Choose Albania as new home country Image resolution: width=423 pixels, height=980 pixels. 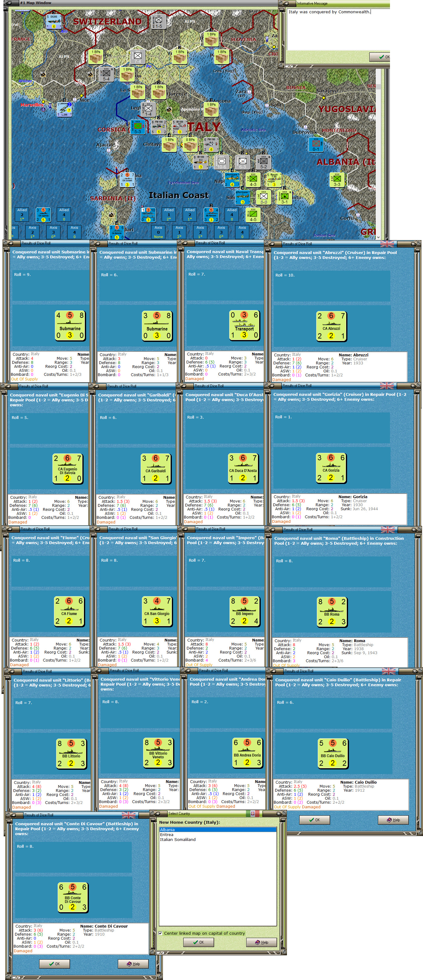click(x=218, y=830)
